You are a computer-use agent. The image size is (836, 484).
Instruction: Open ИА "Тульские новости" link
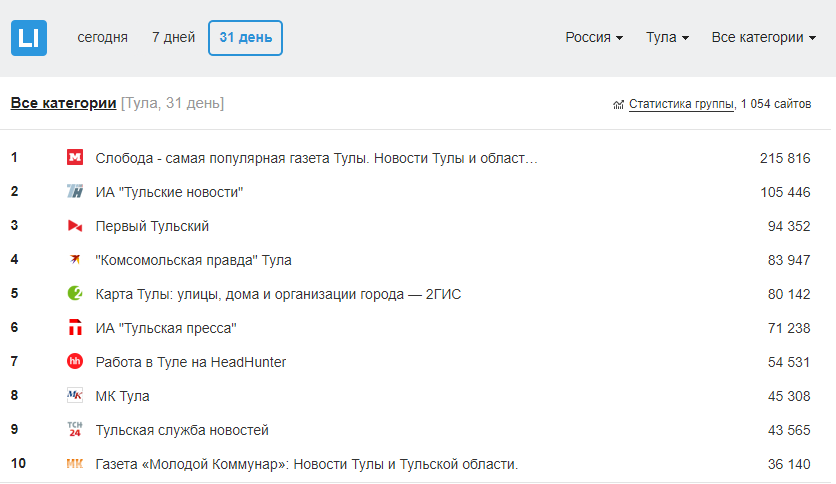point(169,192)
